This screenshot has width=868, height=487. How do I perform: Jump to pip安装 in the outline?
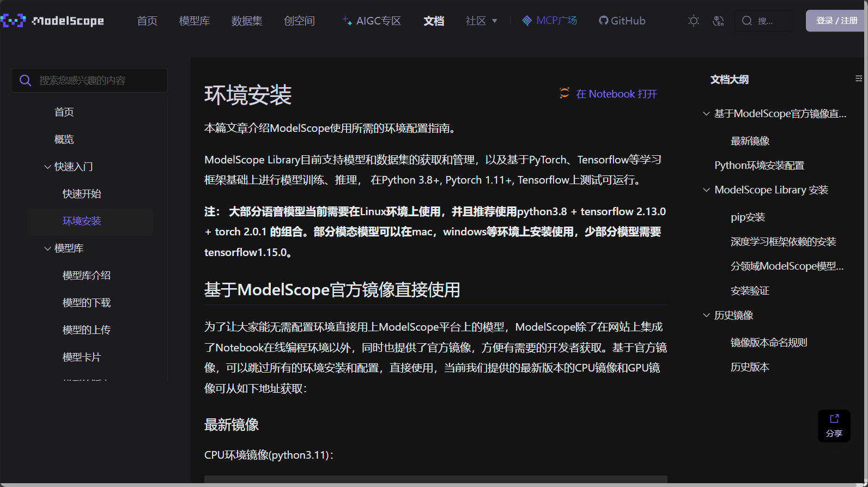click(x=748, y=217)
